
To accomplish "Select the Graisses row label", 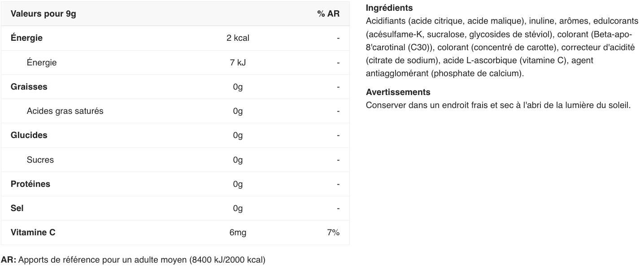I will click(x=29, y=87).
